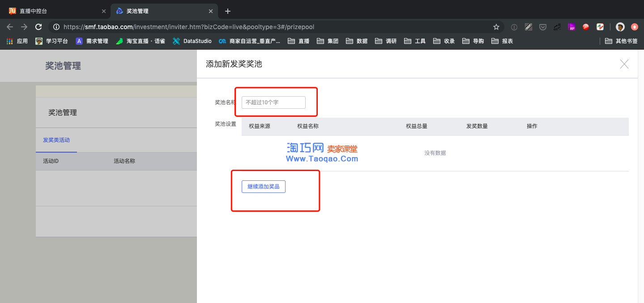Open the purple RP extension icon
The image size is (644, 303).
point(571,27)
